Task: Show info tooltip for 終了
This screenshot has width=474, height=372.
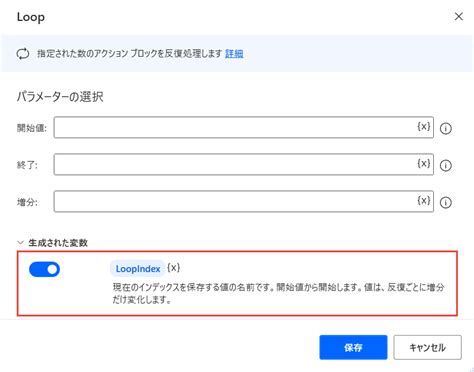Action: [x=446, y=165]
